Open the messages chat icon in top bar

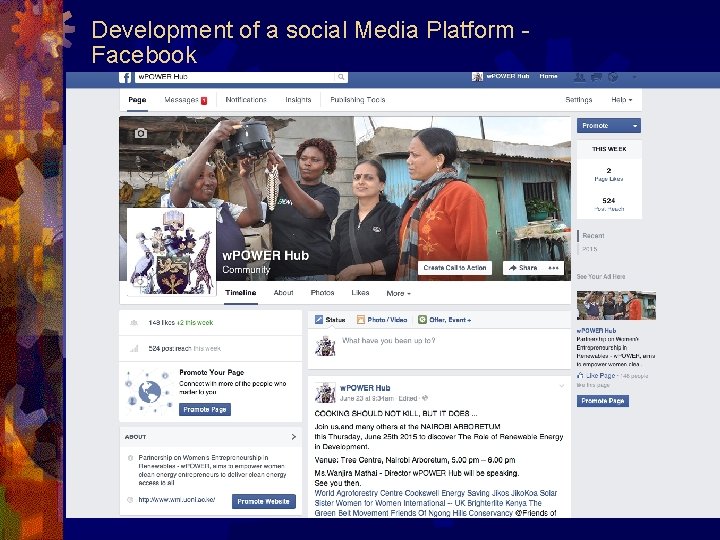coord(596,77)
